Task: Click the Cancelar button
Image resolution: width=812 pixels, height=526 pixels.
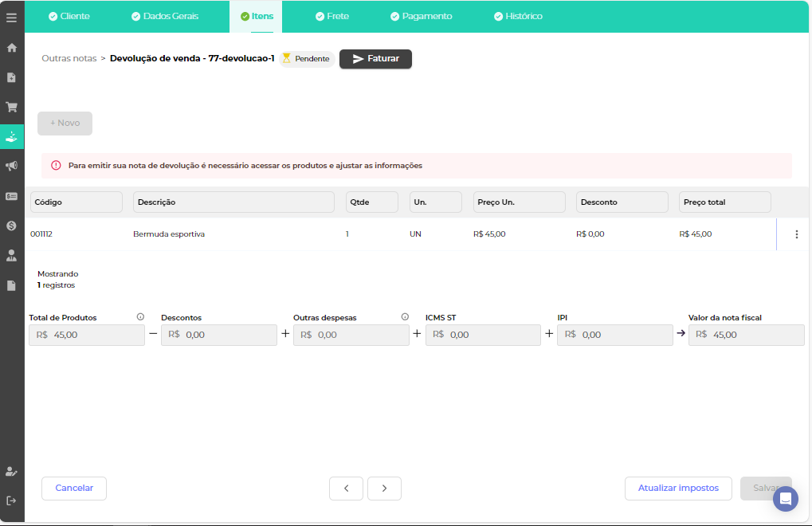Action: coord(74,489)
